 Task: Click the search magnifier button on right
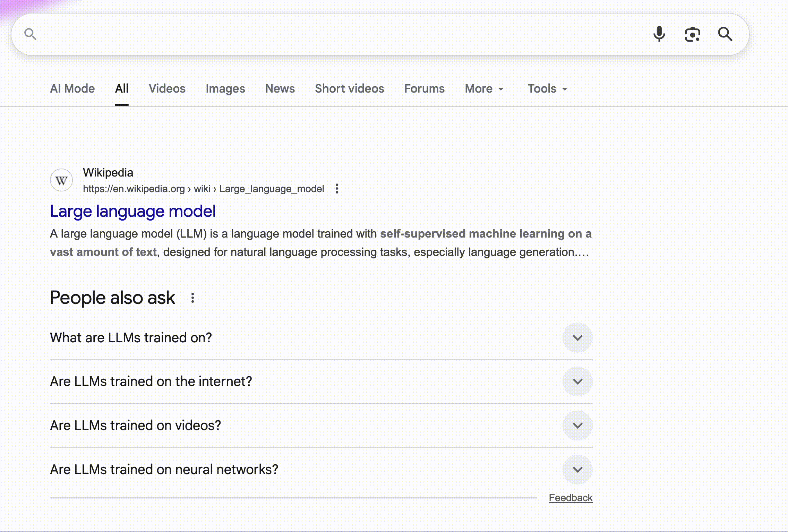725,34
